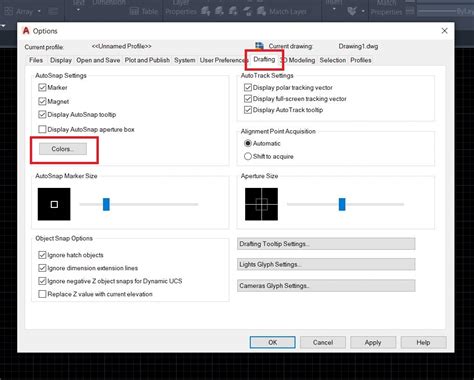
Task: Enable Display AutoSnap aperture box
Action: [42, 129]
